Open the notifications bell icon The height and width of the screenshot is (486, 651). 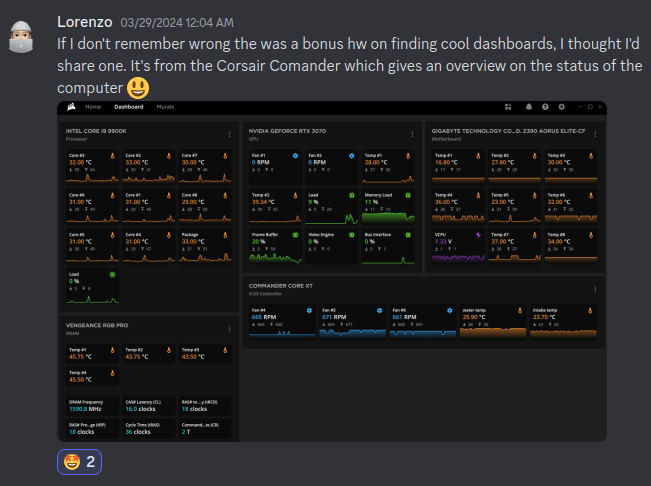529,107
